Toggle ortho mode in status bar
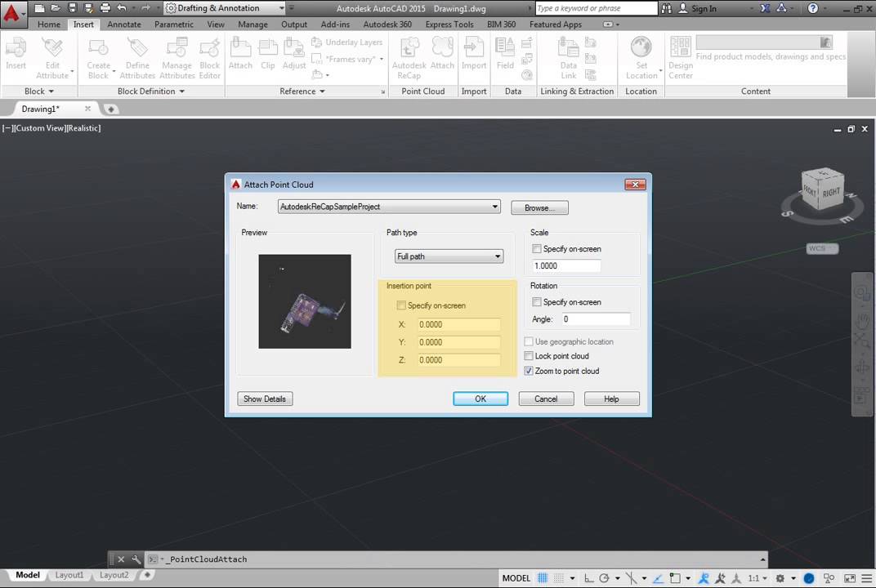 (589, 578)
